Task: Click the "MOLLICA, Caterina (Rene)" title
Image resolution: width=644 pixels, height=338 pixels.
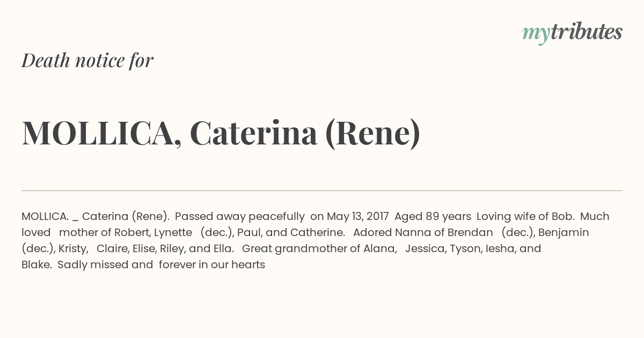Action: [221, 133]
